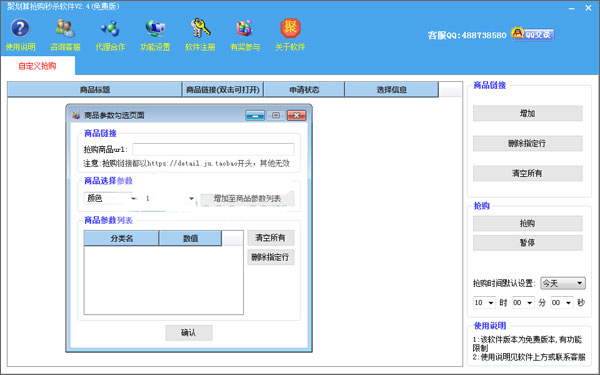600x375 pixels.
Task: Open the hour dropdown showing 10
Action: tap(484, 303)
